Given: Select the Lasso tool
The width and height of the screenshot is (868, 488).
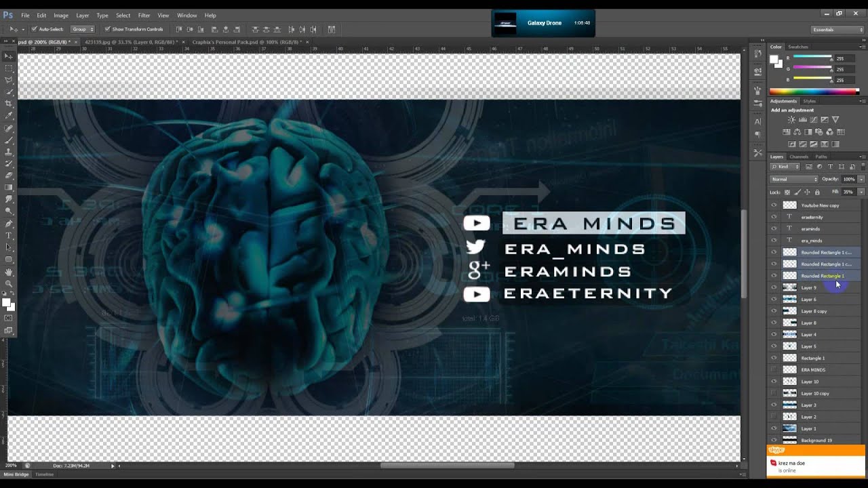Looking at the screenshot, I should click(9, 80).
